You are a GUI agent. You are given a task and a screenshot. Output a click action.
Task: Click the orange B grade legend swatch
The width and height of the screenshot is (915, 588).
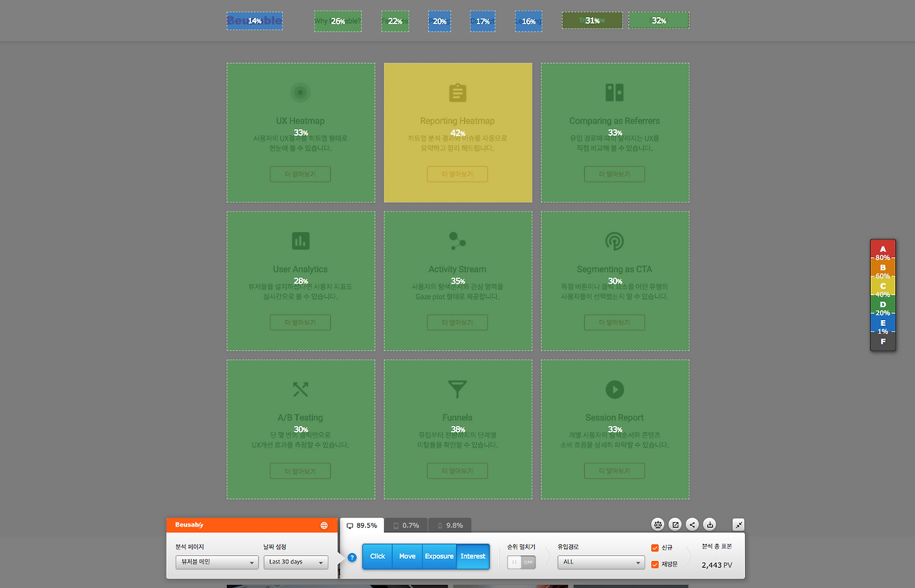click(x=883, y=267)
